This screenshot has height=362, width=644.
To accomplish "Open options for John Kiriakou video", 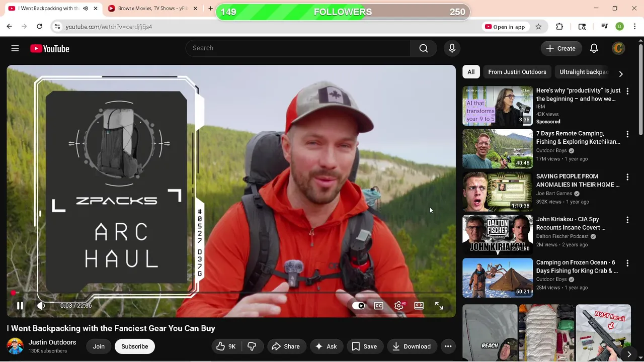I will coord(627,220).
